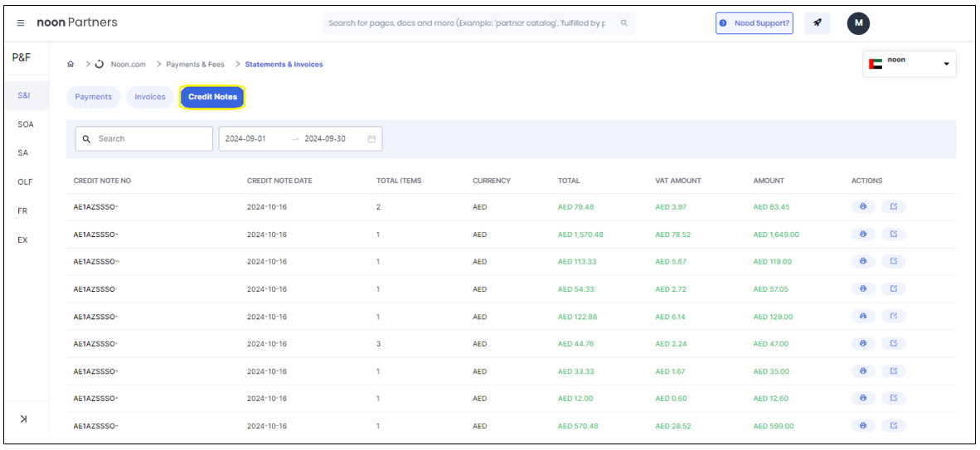The image size is (980, 450).
Task: Click the VAT AMOUNT column header
Action: click(678, 181)
